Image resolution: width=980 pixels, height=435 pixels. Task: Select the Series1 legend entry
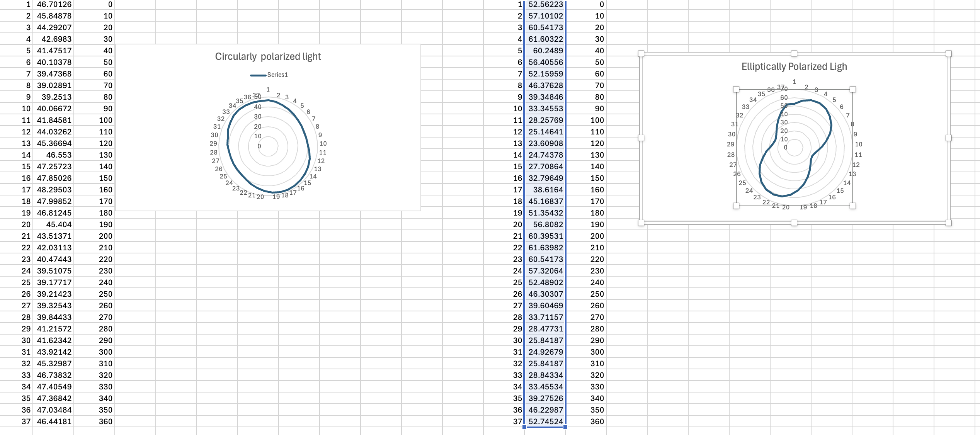tap(277, 75)
